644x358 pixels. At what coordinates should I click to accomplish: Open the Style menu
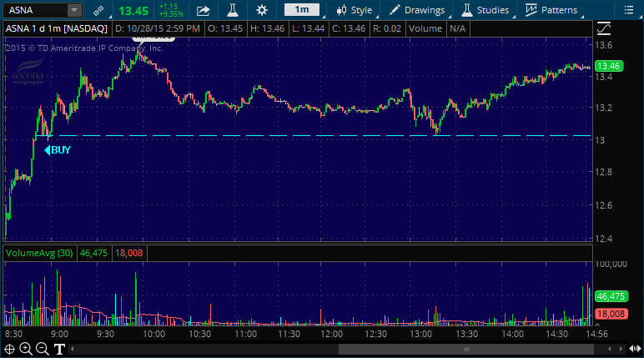point(355,10)
